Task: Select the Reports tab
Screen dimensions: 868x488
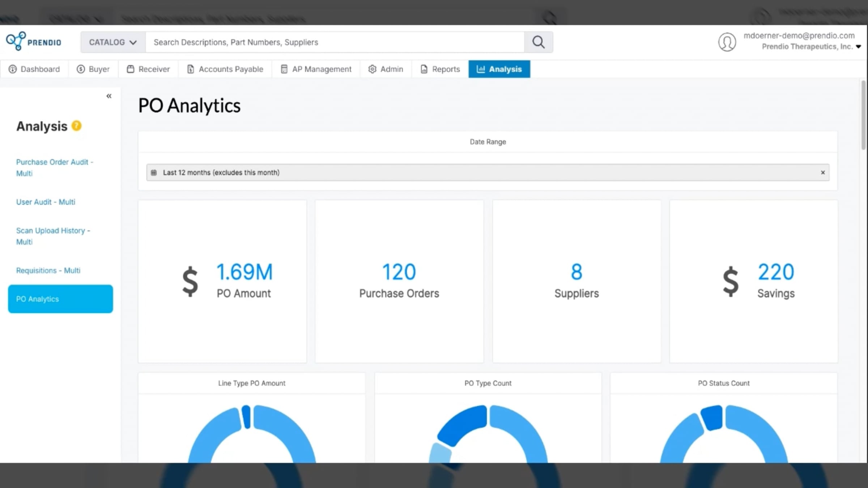Action: 440,69
